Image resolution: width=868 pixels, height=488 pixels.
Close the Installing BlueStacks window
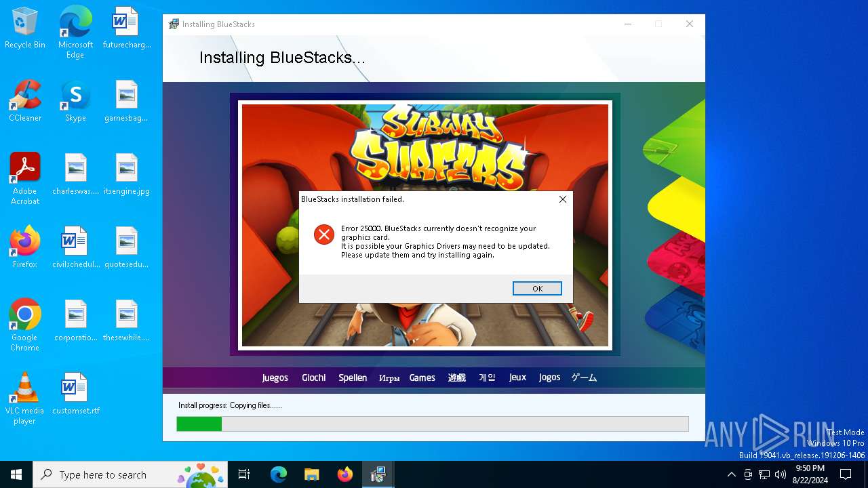pyautogui.click(x=690, y=24)
